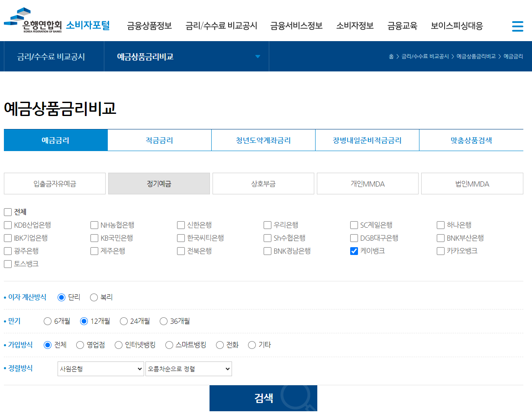This screenshot has width=532, height=416.
Task: Go to 홈 in breadcrumb
Action: pos(391,57)
